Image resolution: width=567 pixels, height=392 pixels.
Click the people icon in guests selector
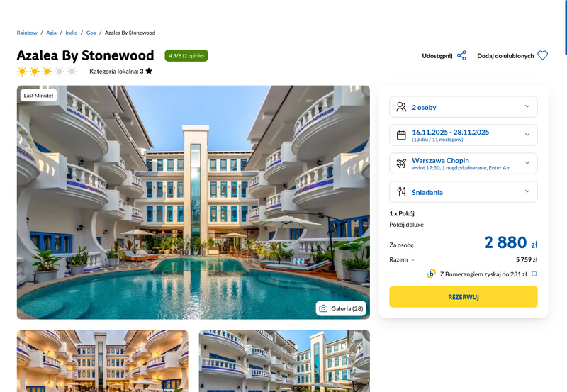point(401,107)
